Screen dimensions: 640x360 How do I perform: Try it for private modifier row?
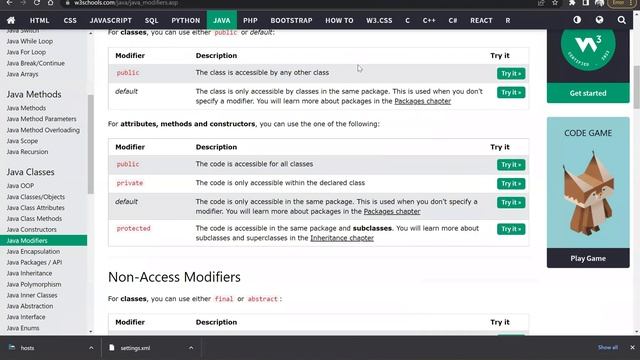point(511,184)
